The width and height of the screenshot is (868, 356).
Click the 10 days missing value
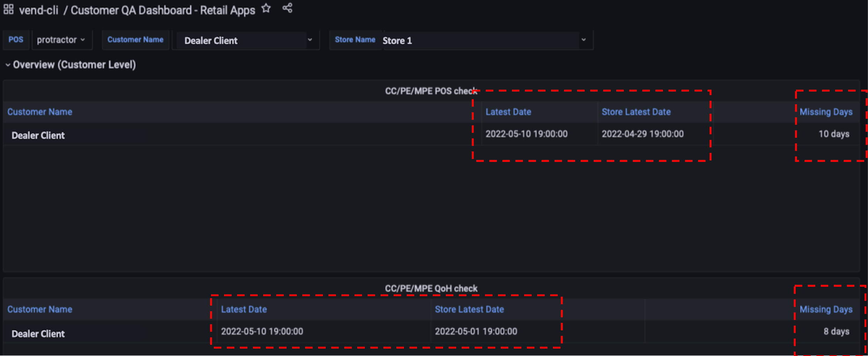[x=834, y=134]
